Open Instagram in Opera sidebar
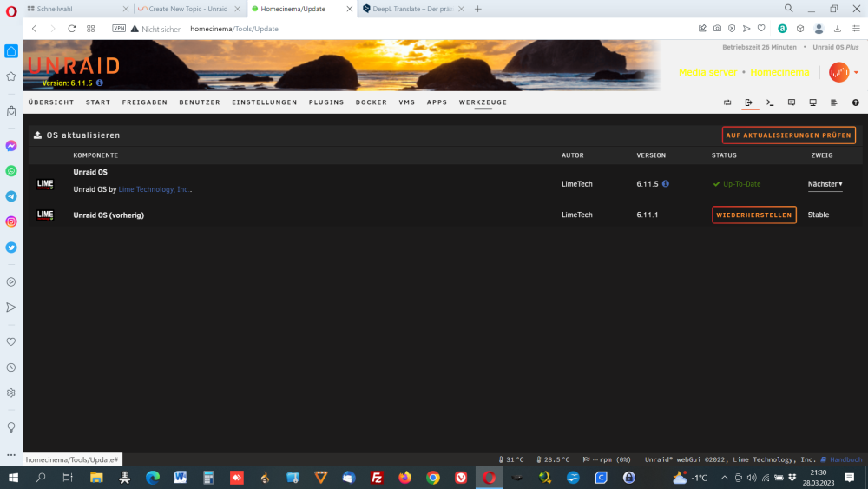The height and width of the screenshot is (489, 868). tap(11, 221)
